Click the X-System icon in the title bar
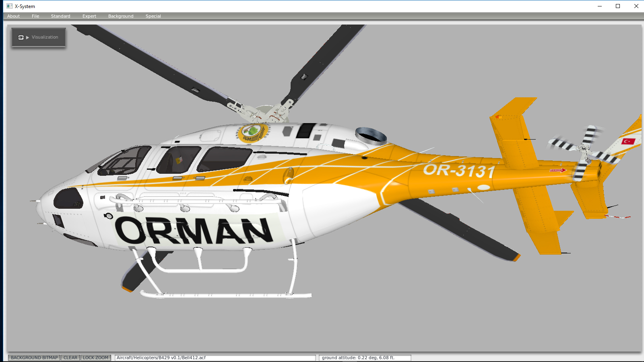The height and width of the screenshot is (362, 644). 9,6
